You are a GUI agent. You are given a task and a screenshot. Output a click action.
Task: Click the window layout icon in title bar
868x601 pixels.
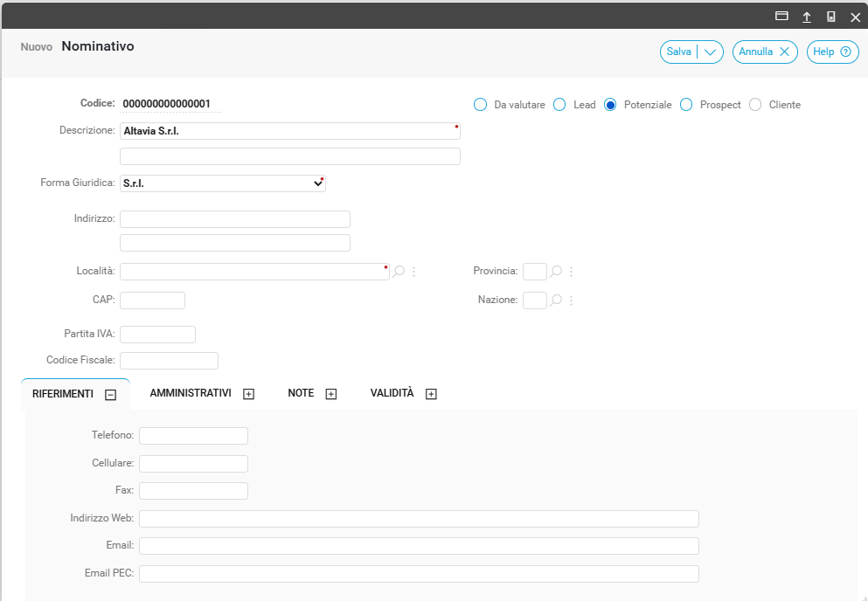(x=781, y=17)
